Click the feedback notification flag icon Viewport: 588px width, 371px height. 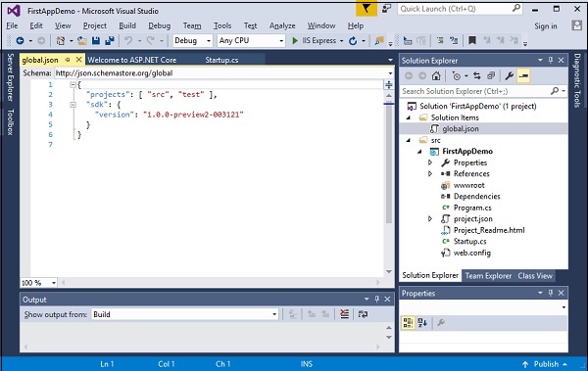[x=367, y=9]
